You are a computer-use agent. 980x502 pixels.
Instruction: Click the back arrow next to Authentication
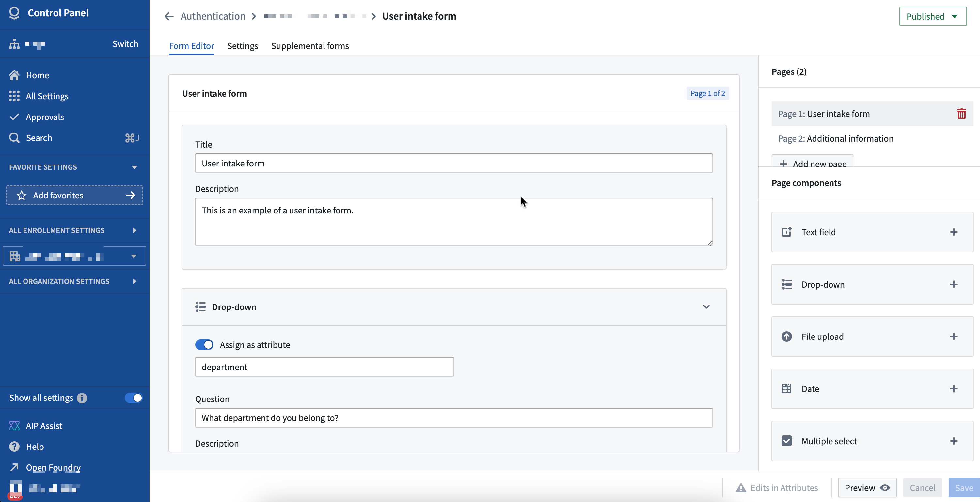(x=169, y=16)
